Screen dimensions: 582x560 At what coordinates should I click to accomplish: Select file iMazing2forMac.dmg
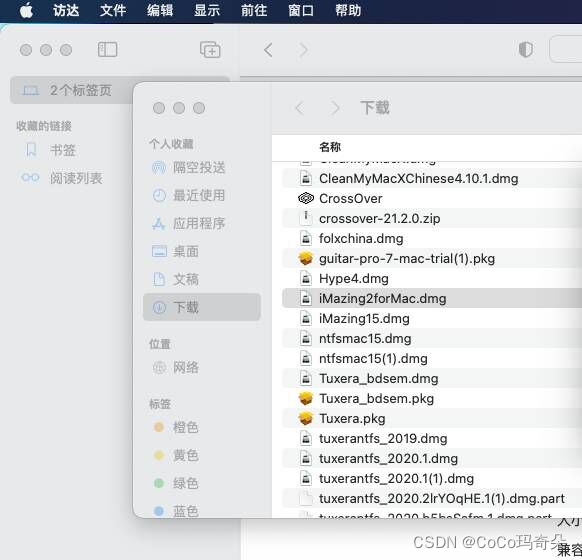point(432,299)
